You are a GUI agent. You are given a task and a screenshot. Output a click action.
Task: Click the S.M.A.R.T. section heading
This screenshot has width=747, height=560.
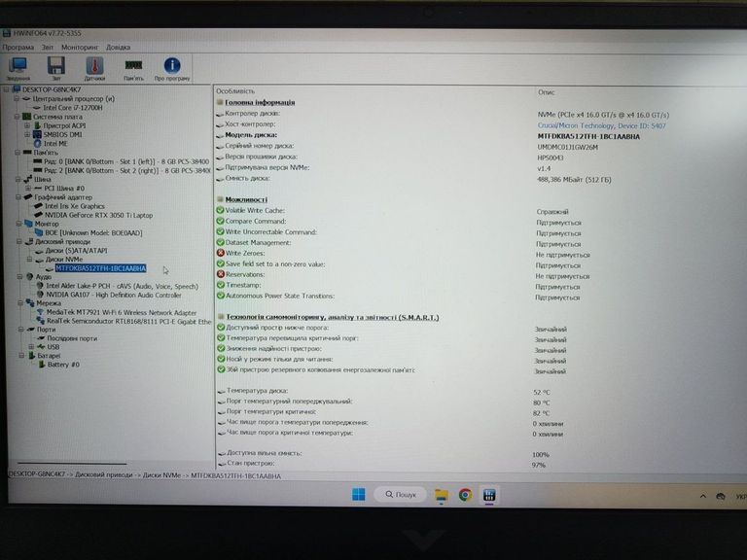coord(333,317)
